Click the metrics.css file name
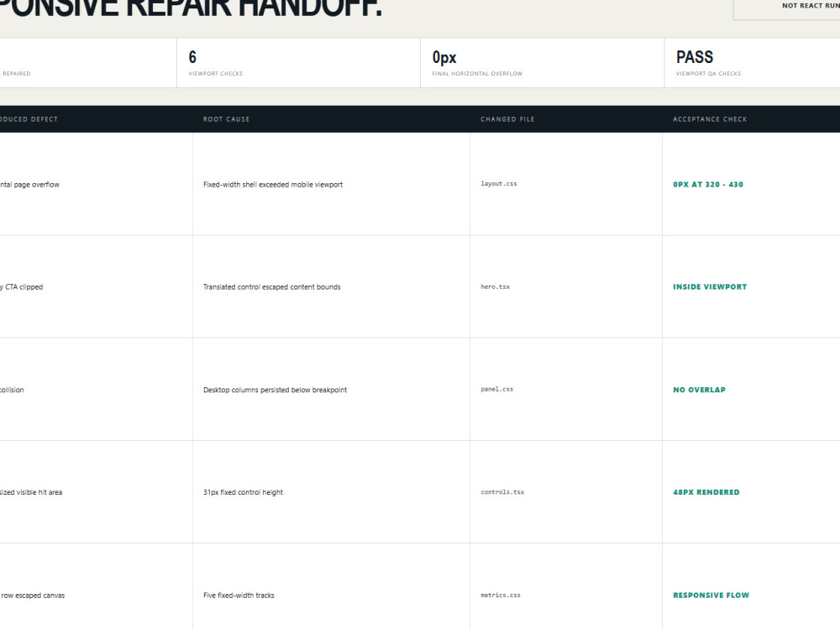 click(501, 596)
